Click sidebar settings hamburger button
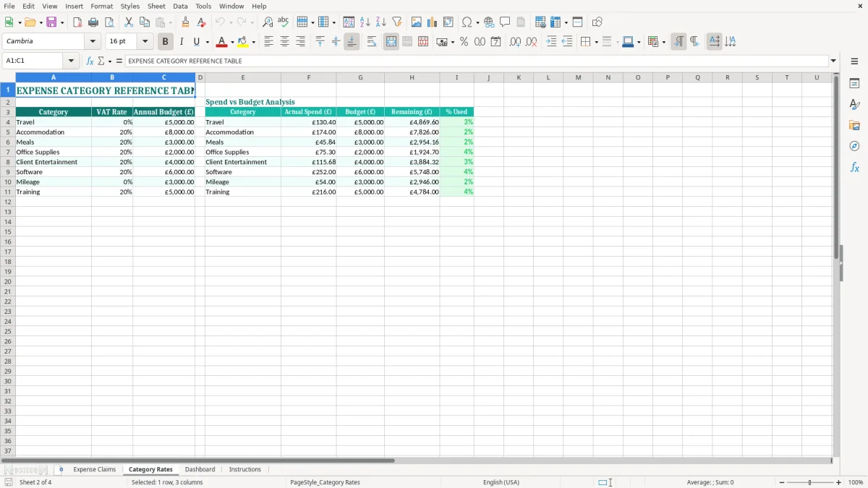The height and width of the screenshot is (488, 868). click(854, 61)
